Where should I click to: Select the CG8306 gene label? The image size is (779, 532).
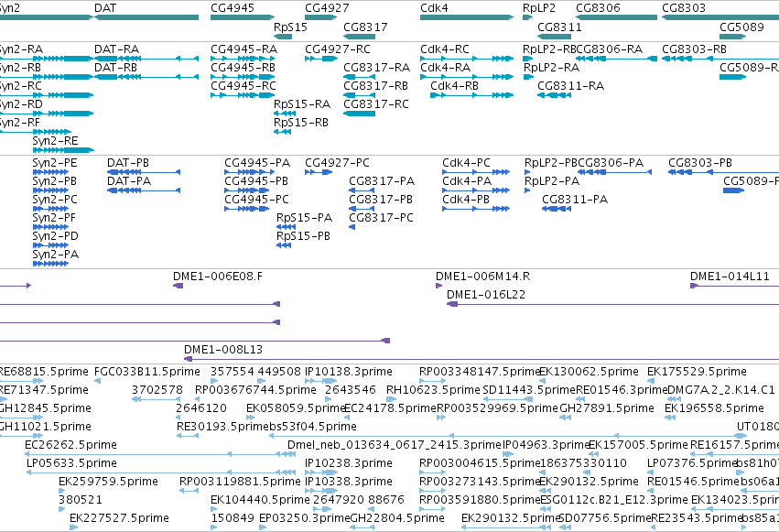click(x=598, y=8)
